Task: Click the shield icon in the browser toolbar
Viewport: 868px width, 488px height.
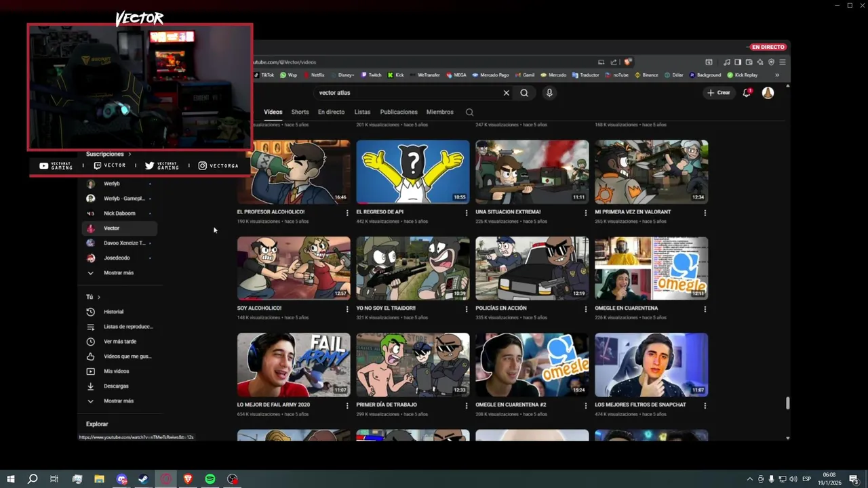Action: click(771, 62)
